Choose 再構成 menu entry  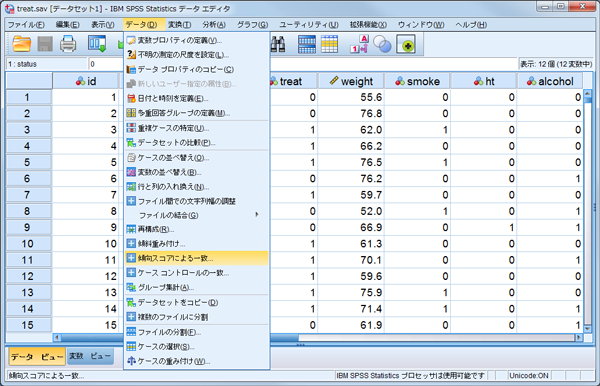[x=197, y=229]
